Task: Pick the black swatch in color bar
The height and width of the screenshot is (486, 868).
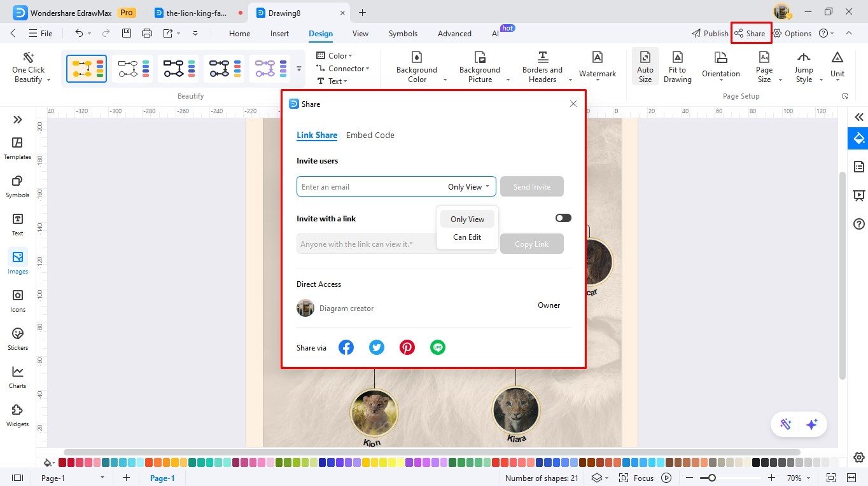Action: [756, 462]
